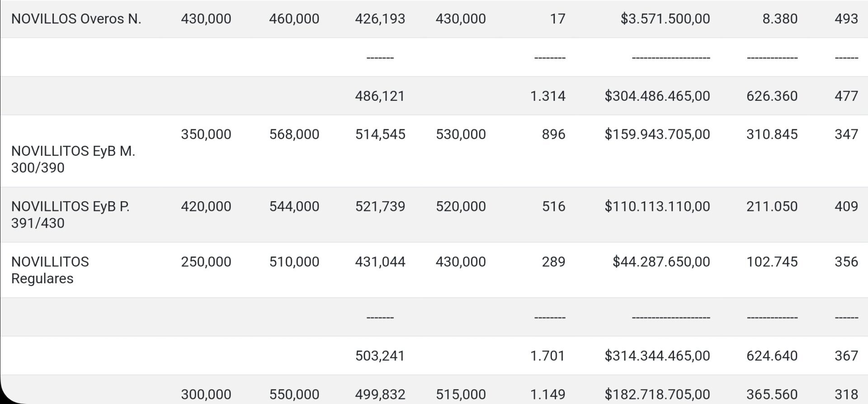Click the $3.571.500,00 amount cell
Screen dimensions: 868x404
click(665, 19)
